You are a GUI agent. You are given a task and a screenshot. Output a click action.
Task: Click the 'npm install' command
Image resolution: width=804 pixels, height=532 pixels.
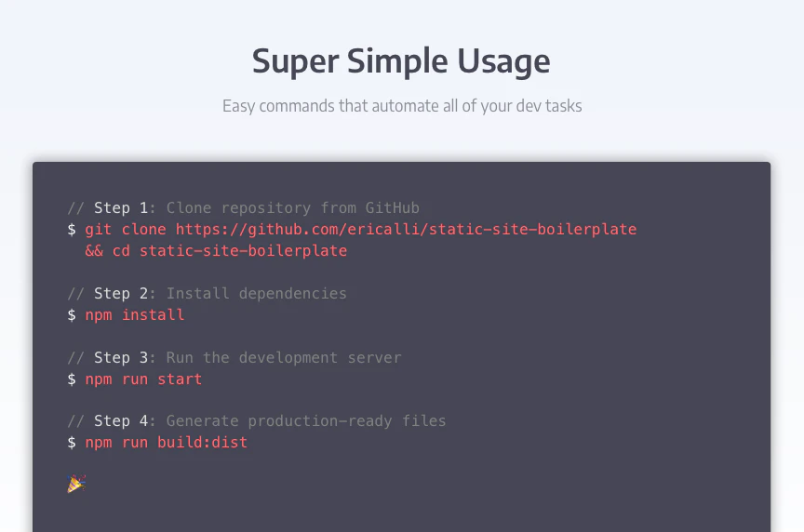(134, 314)
